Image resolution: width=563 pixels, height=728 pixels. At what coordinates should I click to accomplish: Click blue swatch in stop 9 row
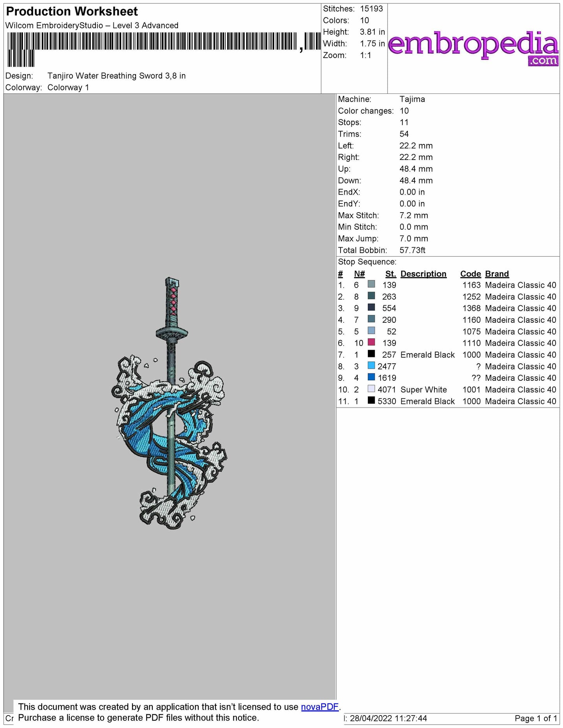coord(371,377)
